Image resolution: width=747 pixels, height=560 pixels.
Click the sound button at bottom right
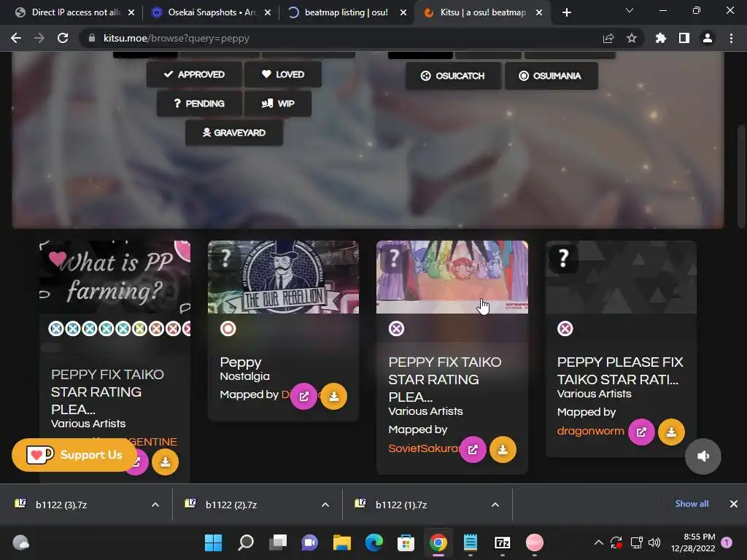[703, 456]
